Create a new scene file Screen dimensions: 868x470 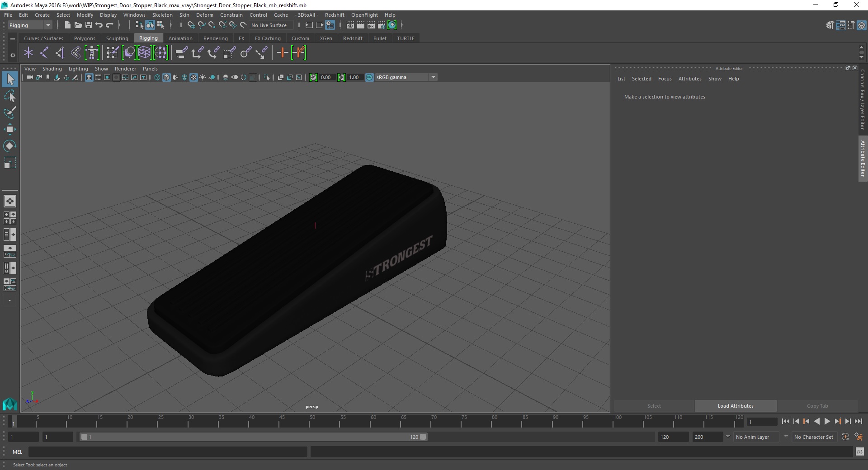[67, 25]
